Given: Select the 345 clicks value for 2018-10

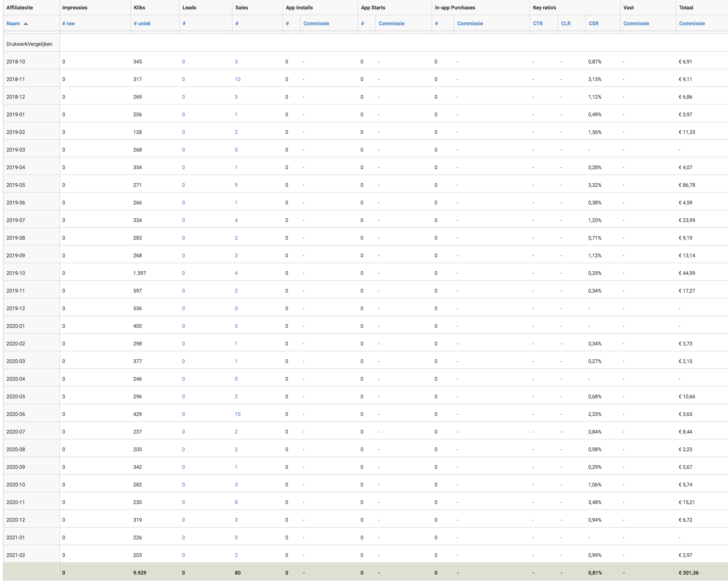Looking at the screenshot, I should click(x=137, y=61).
